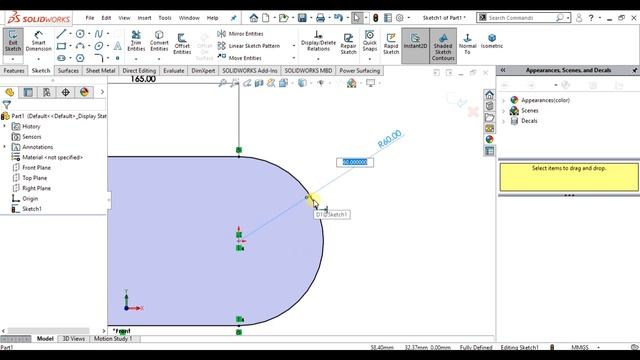Click the Save icon

302,18
